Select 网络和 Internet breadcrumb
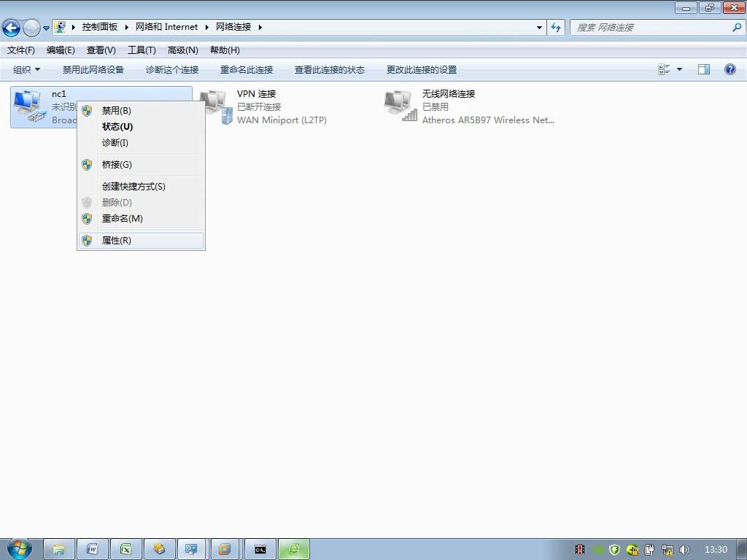747x560 pixels. [166, 27]
